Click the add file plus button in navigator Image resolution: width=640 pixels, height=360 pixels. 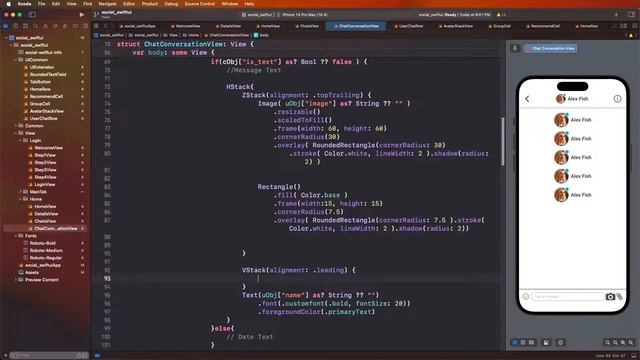5,356
